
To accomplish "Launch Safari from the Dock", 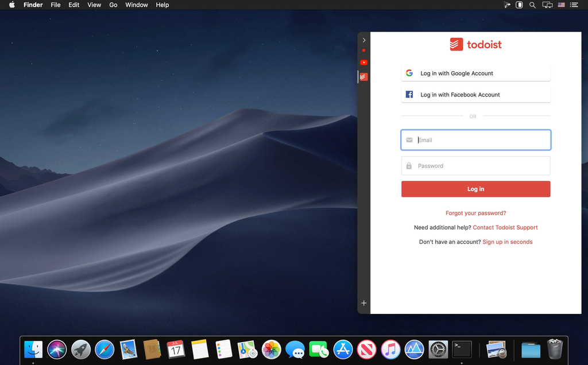I will click(x=105, y=349).
